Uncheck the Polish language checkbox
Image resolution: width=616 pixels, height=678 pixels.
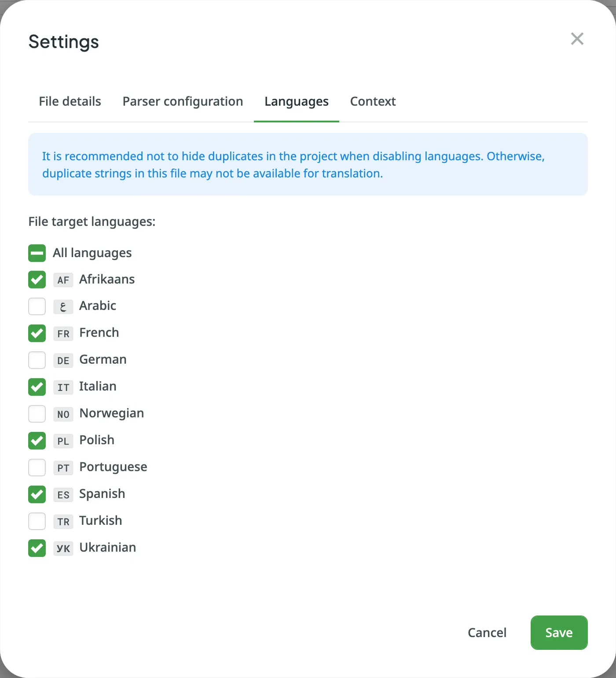37,441
